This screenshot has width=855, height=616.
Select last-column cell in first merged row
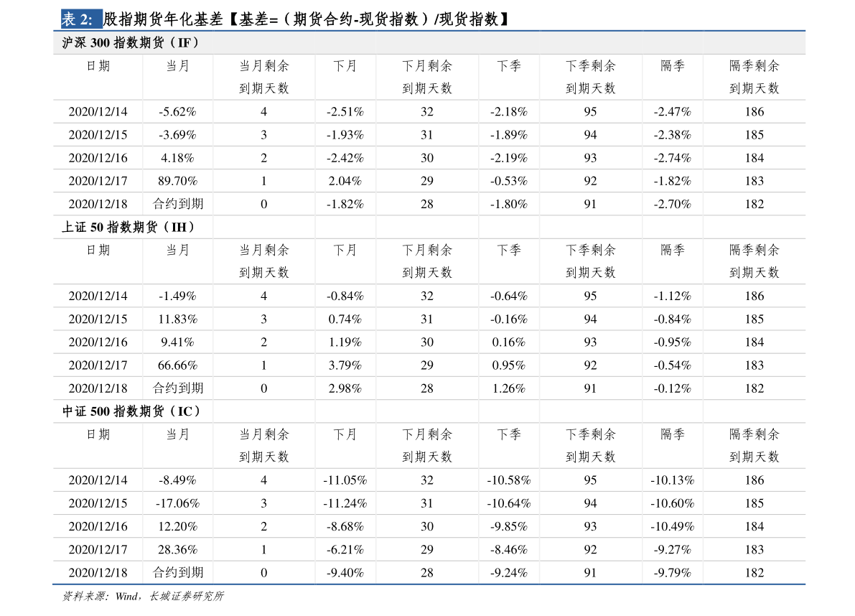pos(754,227)
